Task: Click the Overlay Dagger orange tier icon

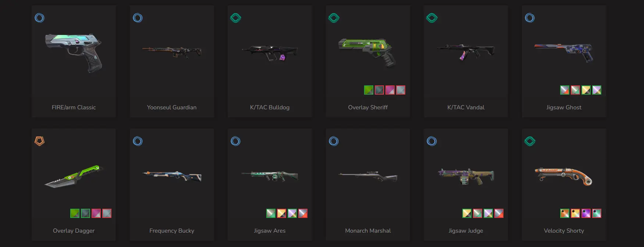Action: coord(39,141)
